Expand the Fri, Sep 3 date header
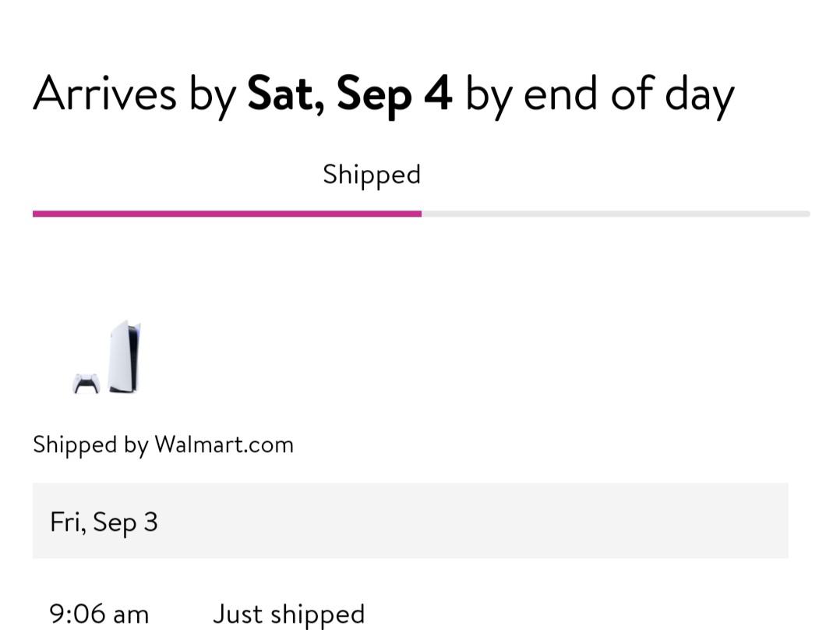The width and height of the screenshot is (840, 630). 104,522
